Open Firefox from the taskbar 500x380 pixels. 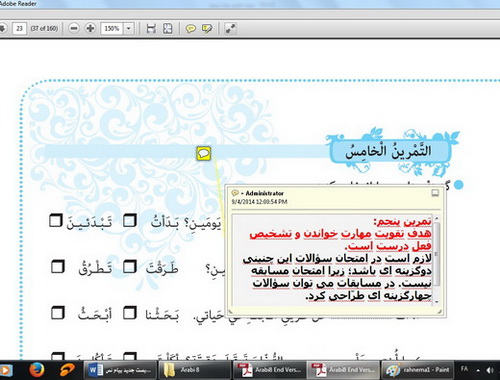37,370
